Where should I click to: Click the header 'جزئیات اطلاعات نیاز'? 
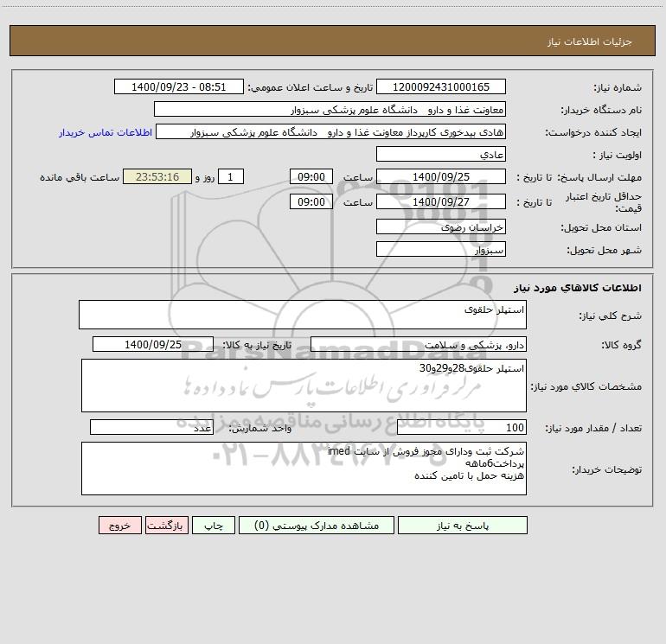click(x=590, y=41)
